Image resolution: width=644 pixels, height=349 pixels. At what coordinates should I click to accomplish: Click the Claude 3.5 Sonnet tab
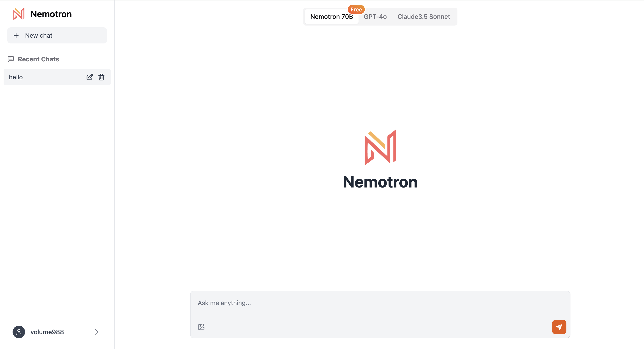pos(423,16)
